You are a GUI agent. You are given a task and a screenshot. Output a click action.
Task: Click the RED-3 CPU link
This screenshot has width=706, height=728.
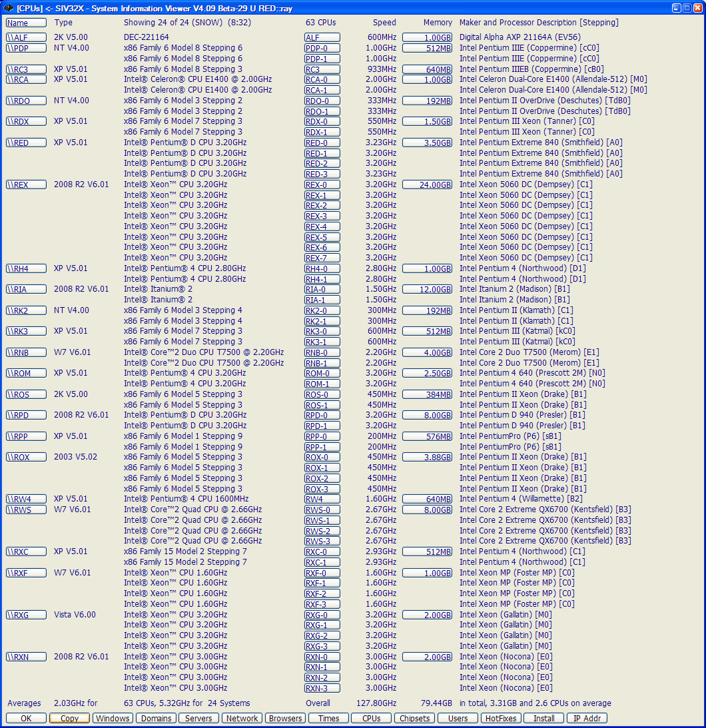[x=322, y=174]
